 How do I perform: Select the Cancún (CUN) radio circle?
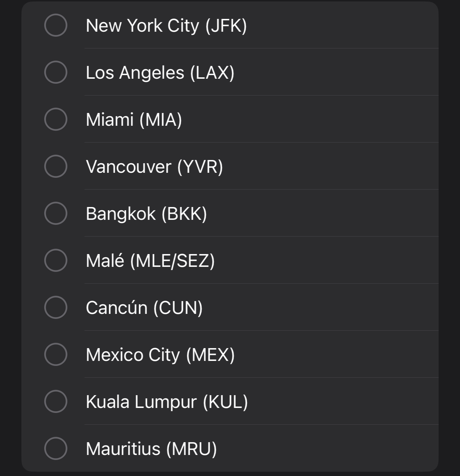[56, 307]
